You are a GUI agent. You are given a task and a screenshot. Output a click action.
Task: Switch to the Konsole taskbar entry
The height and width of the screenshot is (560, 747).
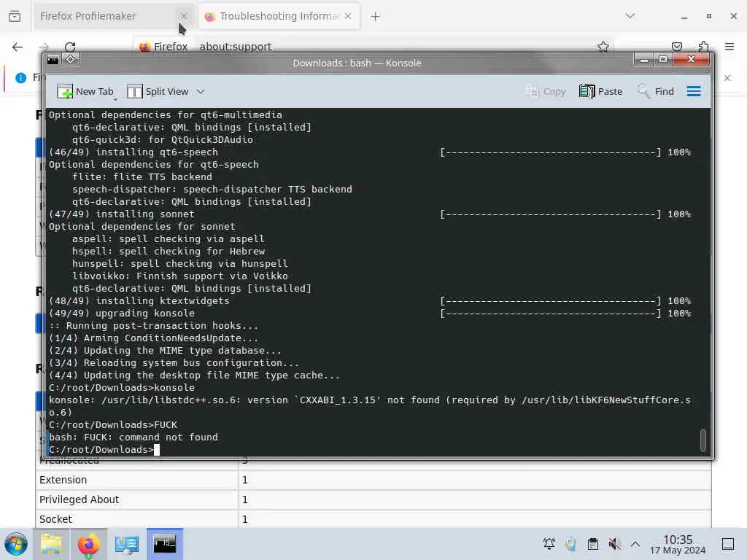(164, 544)
